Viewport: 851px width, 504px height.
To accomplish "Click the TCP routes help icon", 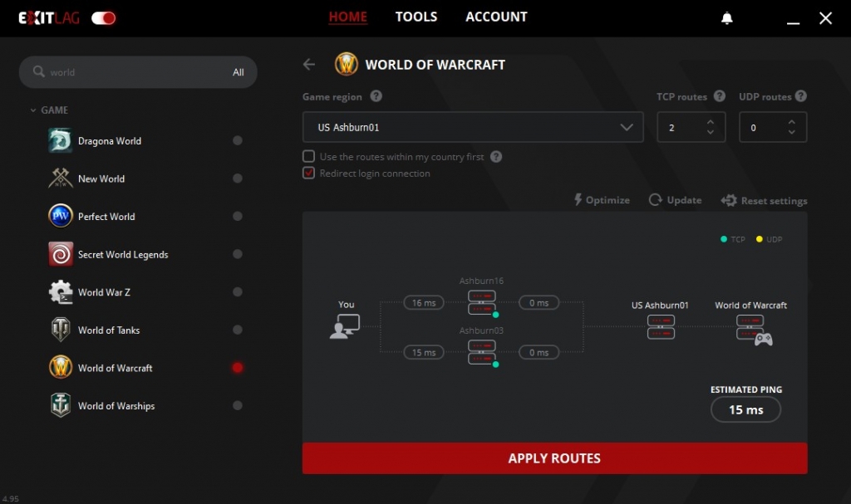I will tap(719, 96).
